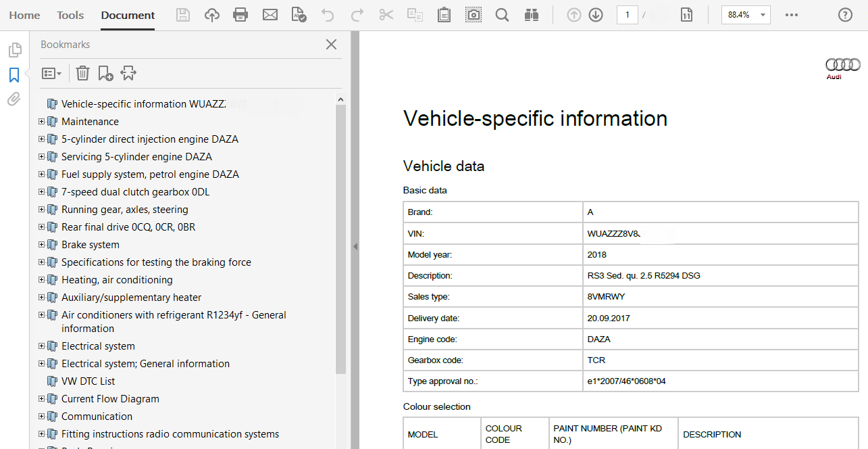
Task: Add new bookmark icon
Action: pos(105,73)
